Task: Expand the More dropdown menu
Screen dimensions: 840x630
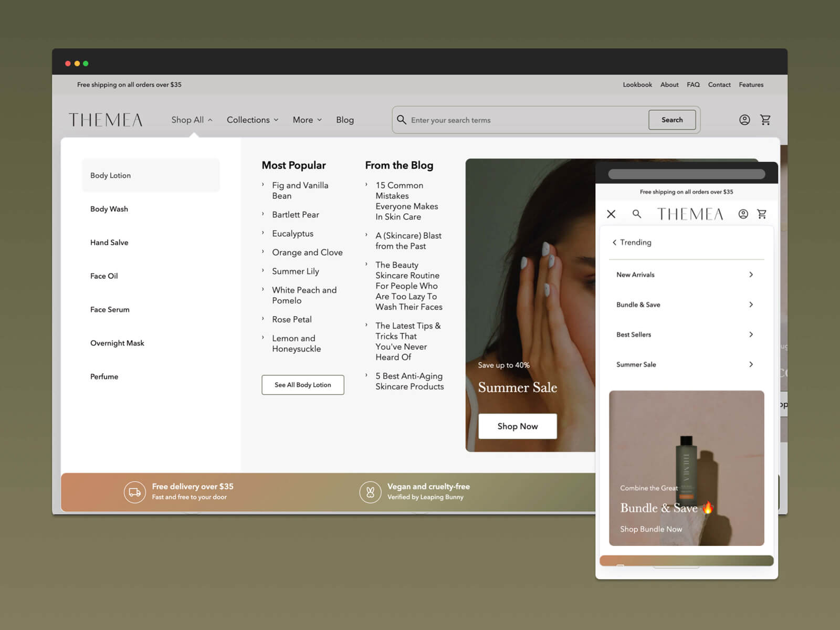Action: pyautogui.click(x=307, y=120)
